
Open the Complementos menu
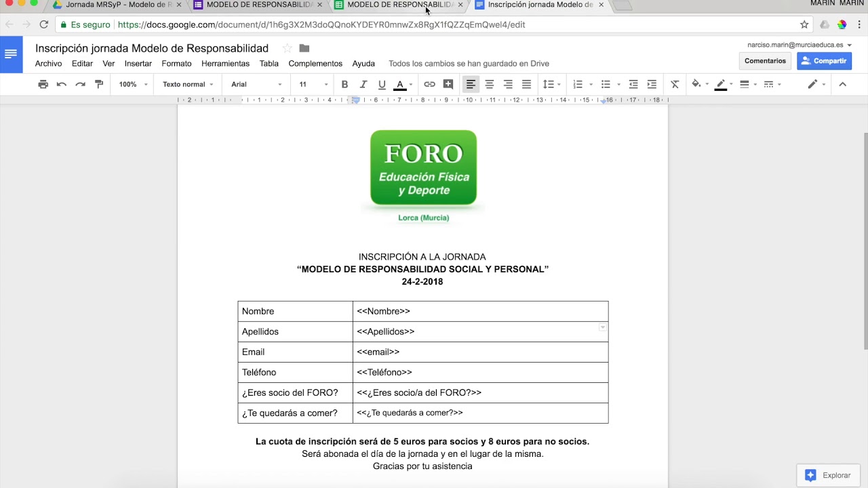[315, 64]
